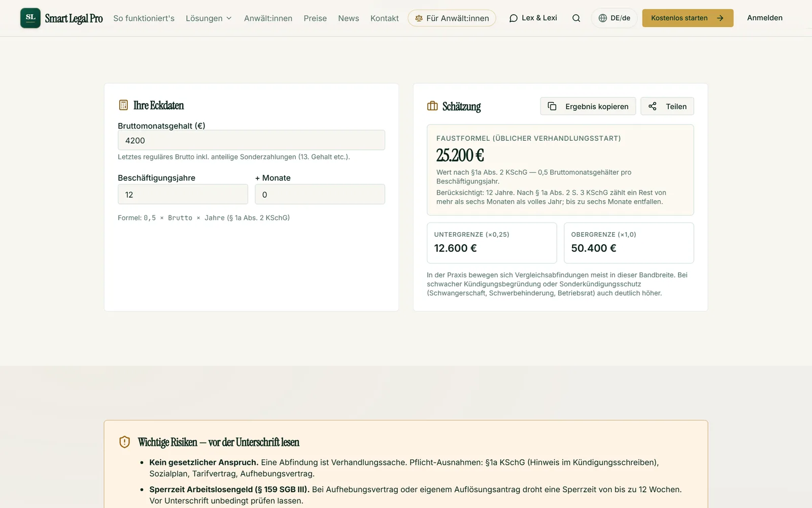Click the Kein gesetzlicher Anspruch bullet
Screen dimensions: 812x508
coord(404,468)
